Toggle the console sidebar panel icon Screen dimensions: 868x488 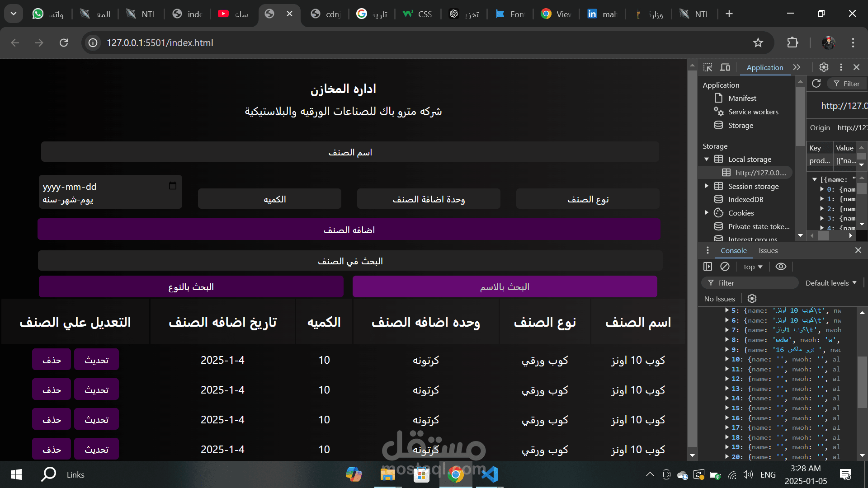pos(708,267)
